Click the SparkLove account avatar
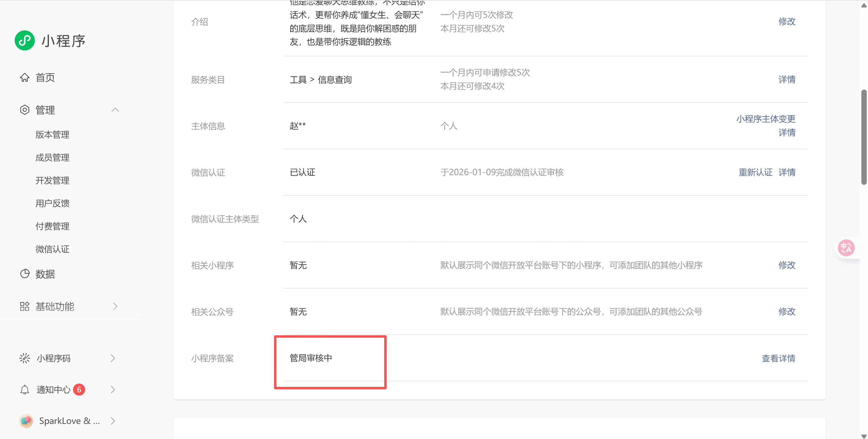This screenshot has height=439, width=868. (26, 421)
